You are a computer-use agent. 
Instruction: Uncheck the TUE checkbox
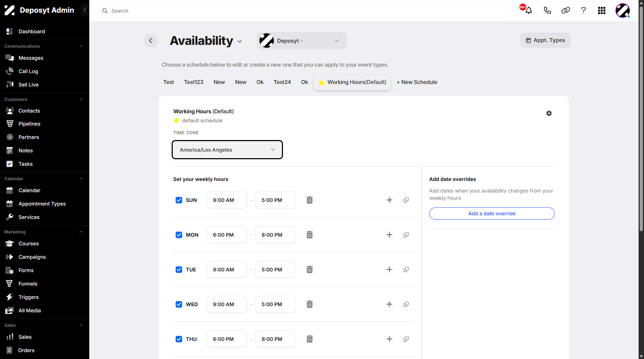point(179,270)
